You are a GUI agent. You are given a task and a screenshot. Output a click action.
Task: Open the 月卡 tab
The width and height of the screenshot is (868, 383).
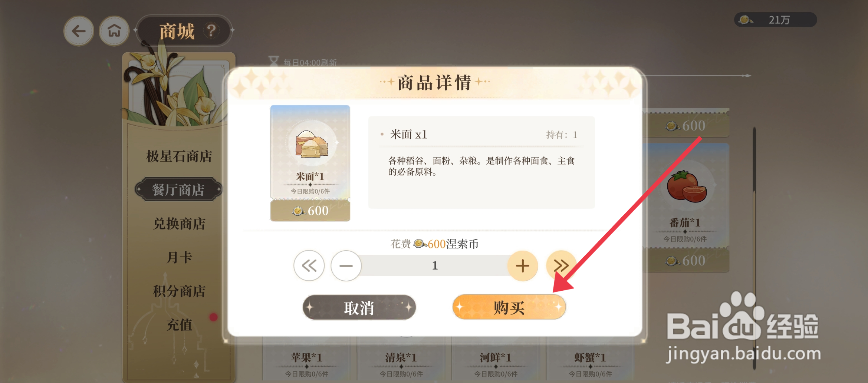179,257
